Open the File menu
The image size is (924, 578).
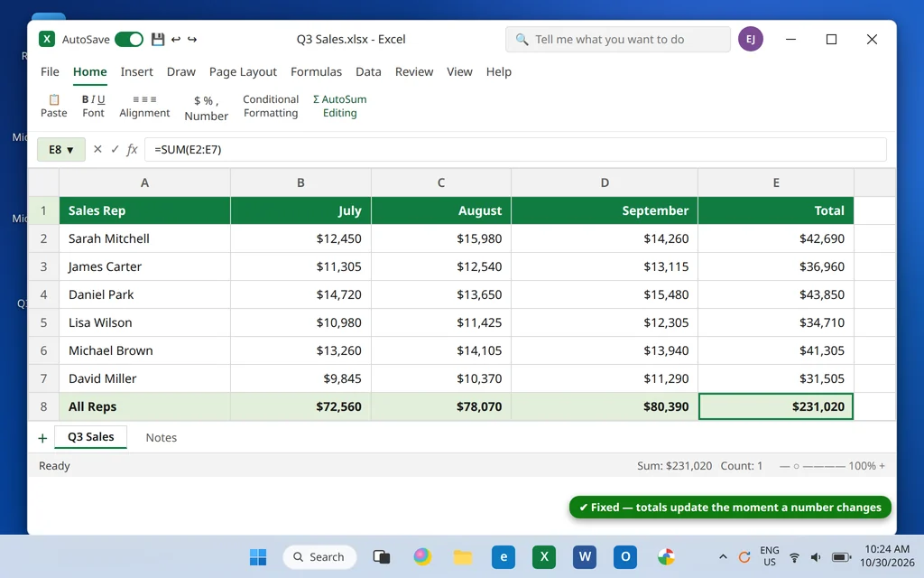[50, 71]
